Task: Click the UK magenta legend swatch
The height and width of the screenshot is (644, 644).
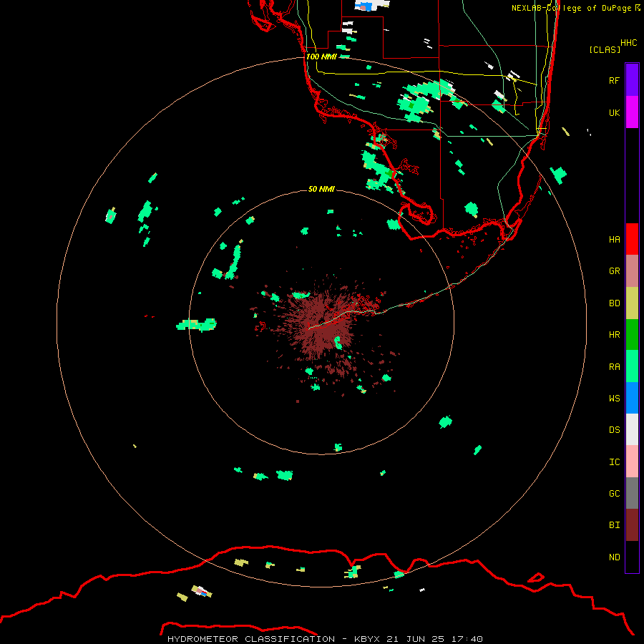Action: pos(632,112)
